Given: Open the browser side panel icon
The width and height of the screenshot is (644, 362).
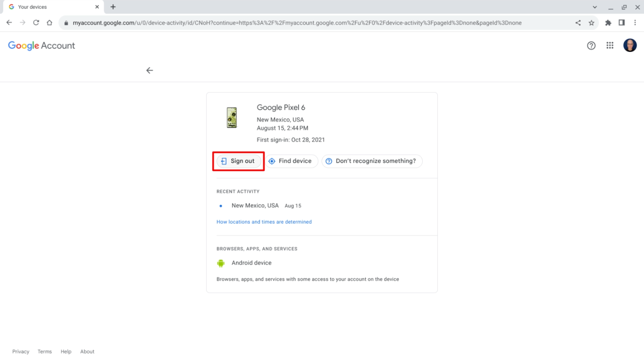Looking at the screenshot, I should click(621, 22).
